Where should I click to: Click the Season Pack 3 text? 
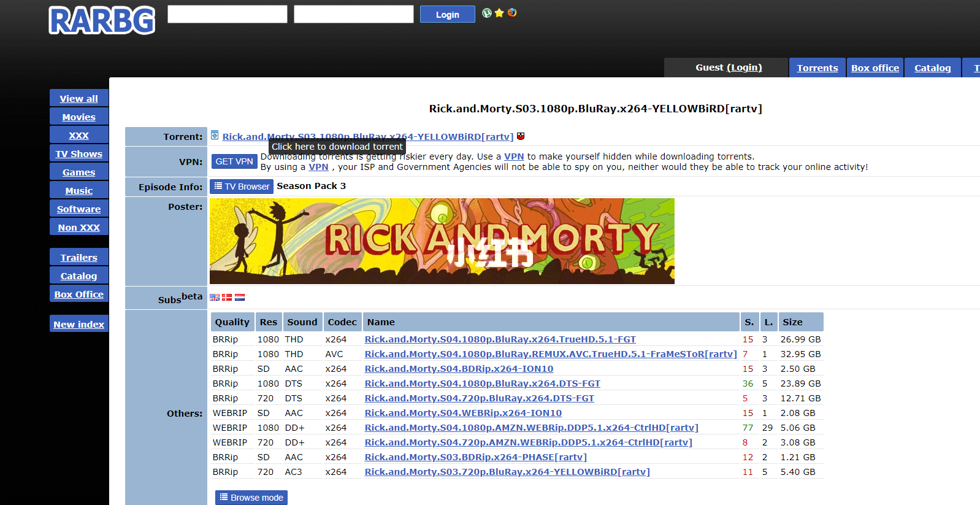click(x=312, y=186)
